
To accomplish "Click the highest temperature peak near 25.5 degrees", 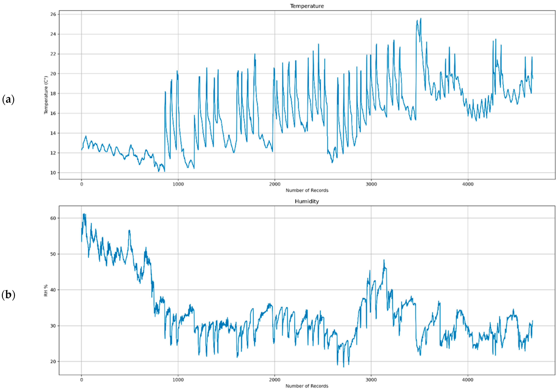I will coord(420,19).
